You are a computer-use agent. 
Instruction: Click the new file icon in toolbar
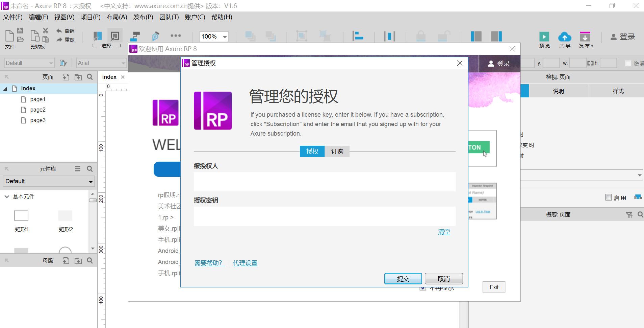pyautogui.click(x=9, y=36)
